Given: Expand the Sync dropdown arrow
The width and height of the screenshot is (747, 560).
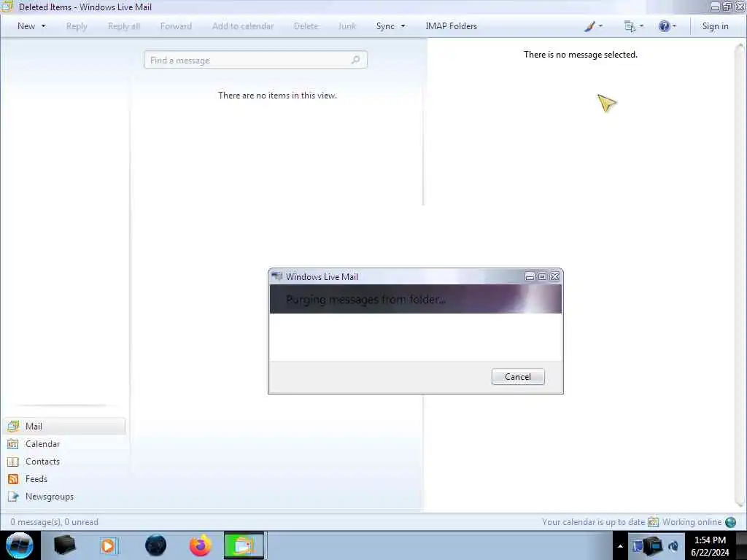Looking at the screenshot, I should point(403,26).
